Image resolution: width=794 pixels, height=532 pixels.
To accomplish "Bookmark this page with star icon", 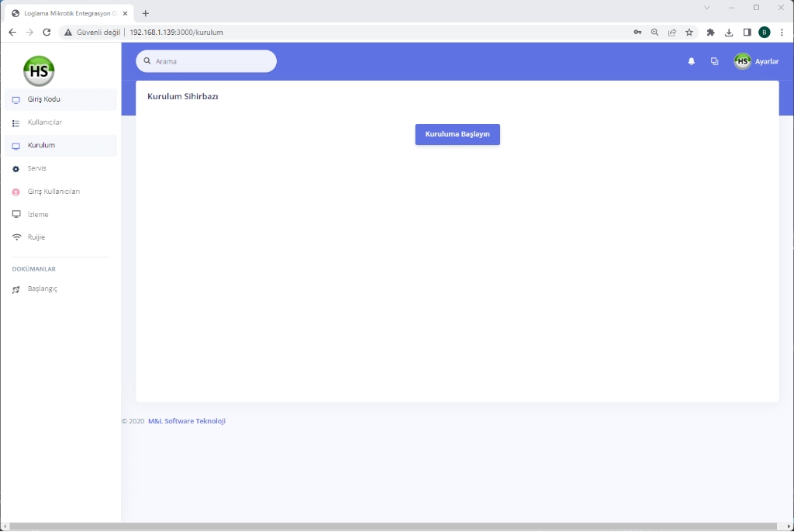I will click(689, 33).
